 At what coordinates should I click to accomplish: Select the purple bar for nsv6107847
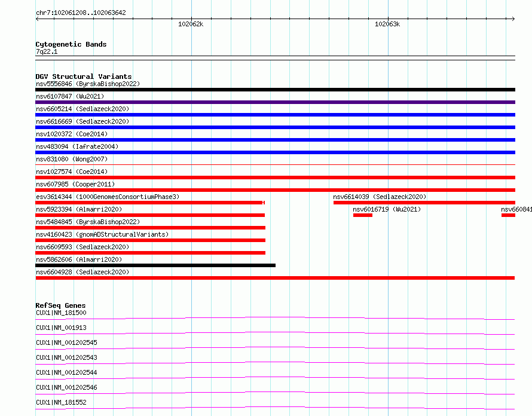[275, 102]
